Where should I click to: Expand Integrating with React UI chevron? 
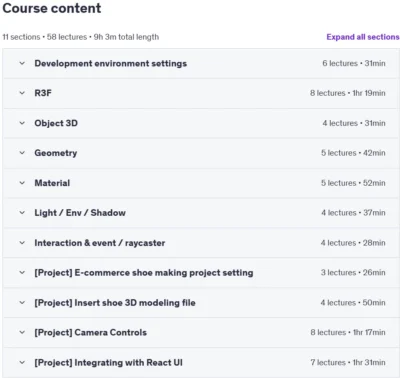[22, 362]
